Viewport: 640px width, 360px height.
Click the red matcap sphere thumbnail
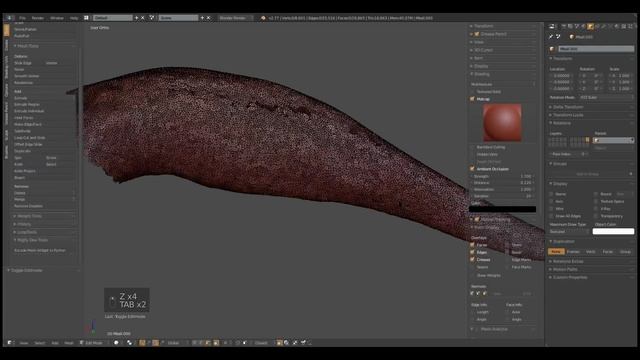click(x=502, y=122)
